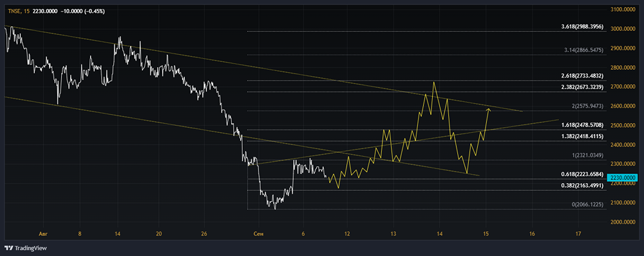The width and height of the screenshot is (644, 256).
Task: Click the 2300.0000 price axis label
Action: click(x=622, y=164)
